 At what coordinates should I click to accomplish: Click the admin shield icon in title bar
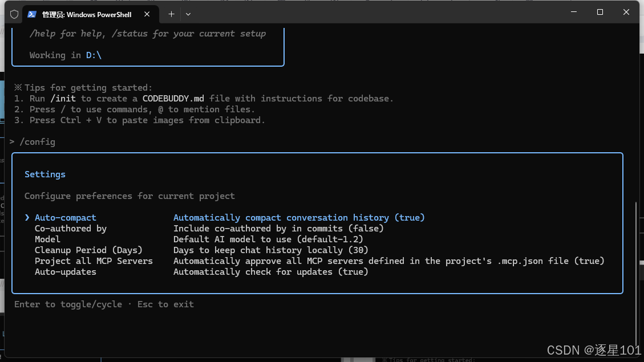pyautogui.click(x=14, y=14)
